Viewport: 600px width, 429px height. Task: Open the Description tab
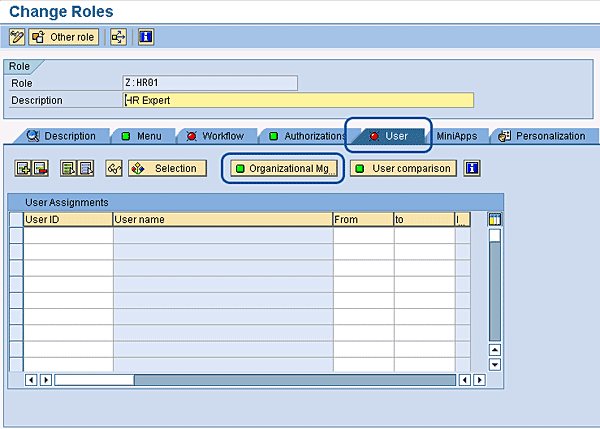coord(61,136)
